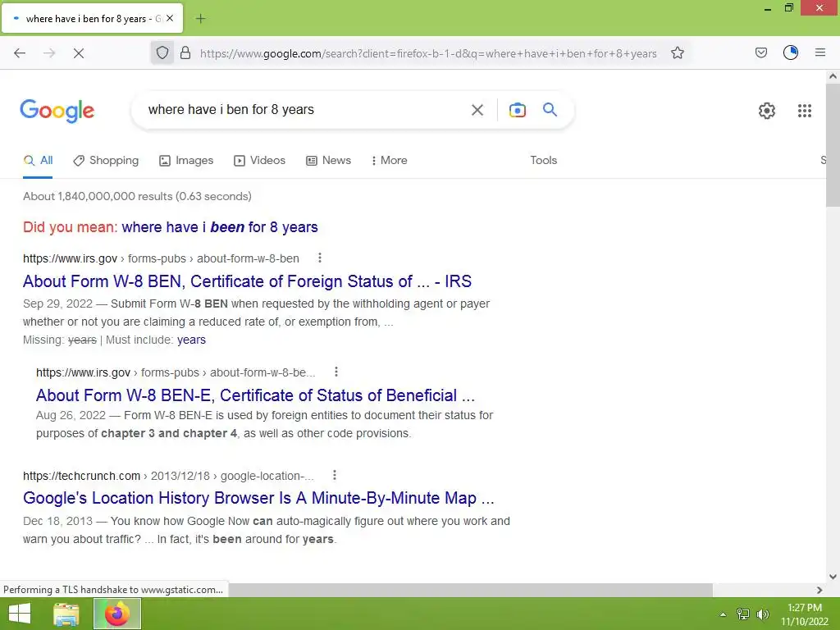
Task: Open options for the W-8 BEN-E result
Action: point(336,372)
